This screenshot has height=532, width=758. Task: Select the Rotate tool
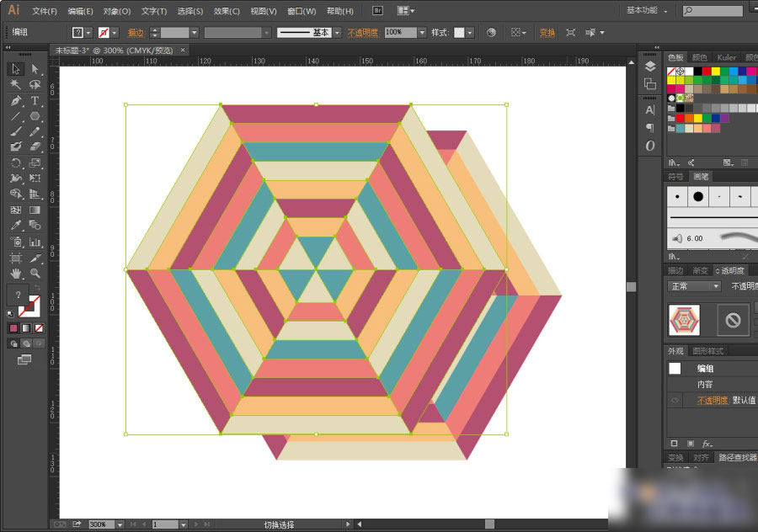(15, 162)
